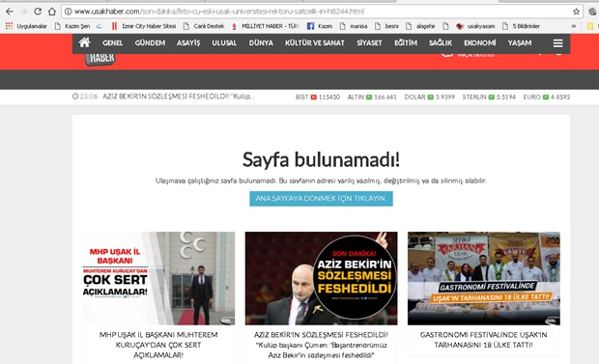Click the BIST 115450 market value
Image resolution: width=599 pixels, height=364 pixels.
tap(318, 97)
